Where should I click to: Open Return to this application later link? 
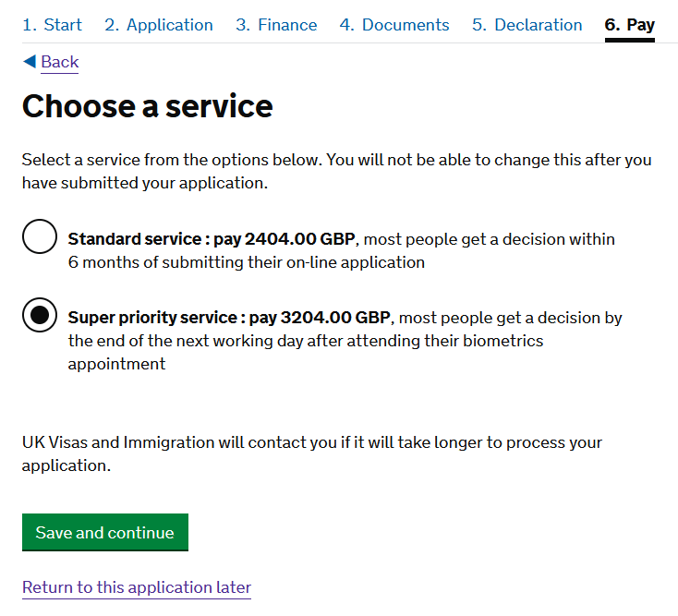(137, 587)
